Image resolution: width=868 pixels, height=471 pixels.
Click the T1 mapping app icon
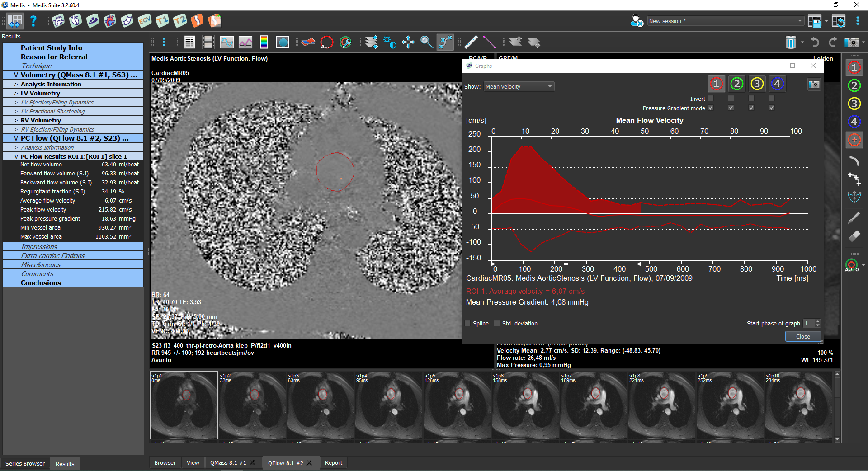(x=162, y=21)
